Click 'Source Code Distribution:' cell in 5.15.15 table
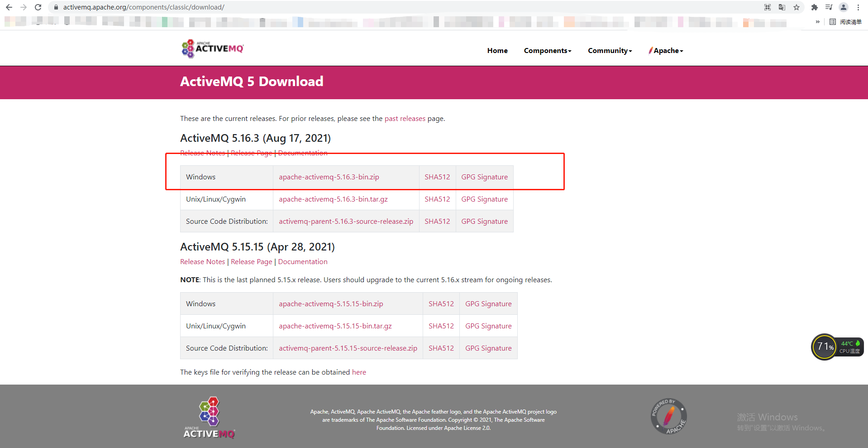Screen dimensions: 868x448 click(227, 348)
